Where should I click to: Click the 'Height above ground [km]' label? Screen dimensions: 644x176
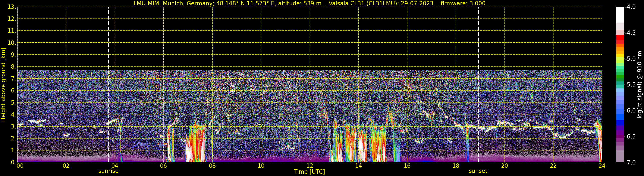pos(3,85)
